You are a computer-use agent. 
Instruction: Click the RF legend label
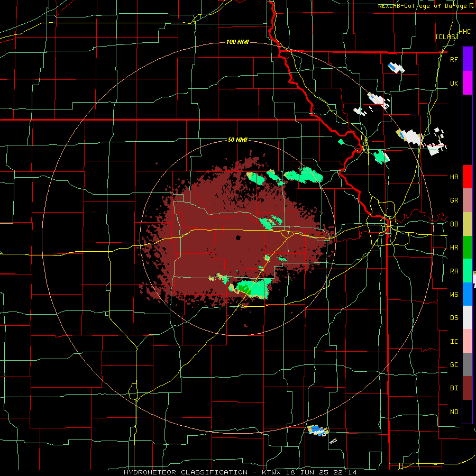coord(454,60)
